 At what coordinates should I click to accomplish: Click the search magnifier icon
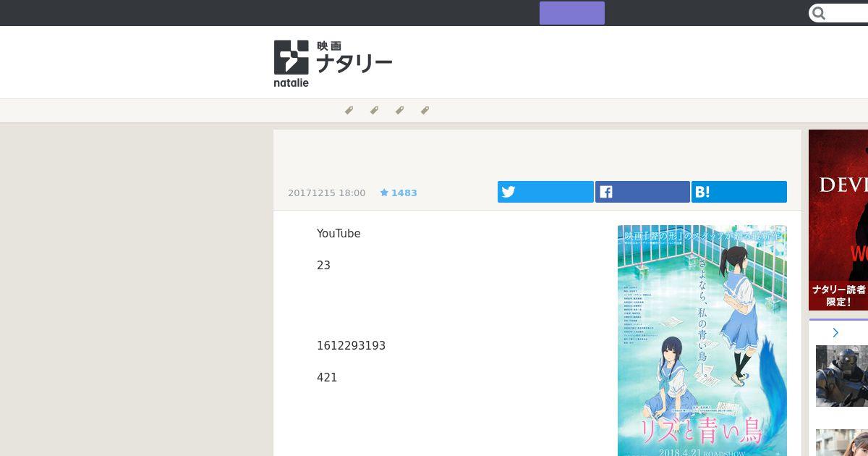coord(819,13)
